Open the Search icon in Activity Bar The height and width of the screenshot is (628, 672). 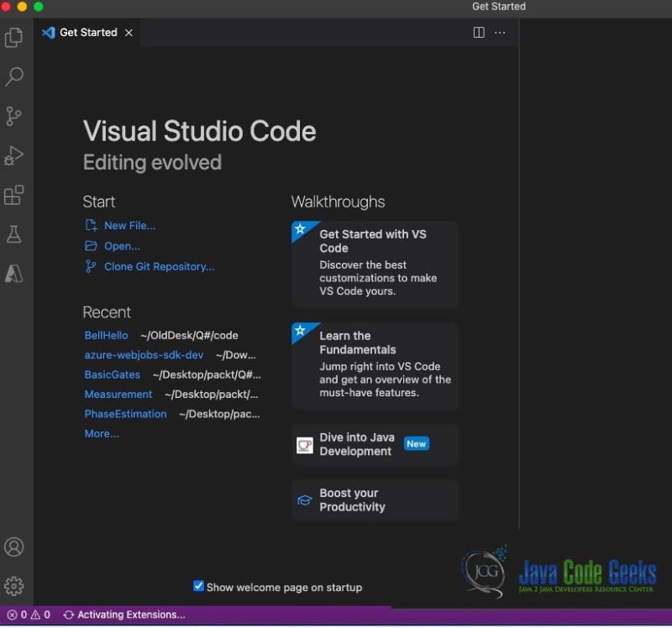13,77
